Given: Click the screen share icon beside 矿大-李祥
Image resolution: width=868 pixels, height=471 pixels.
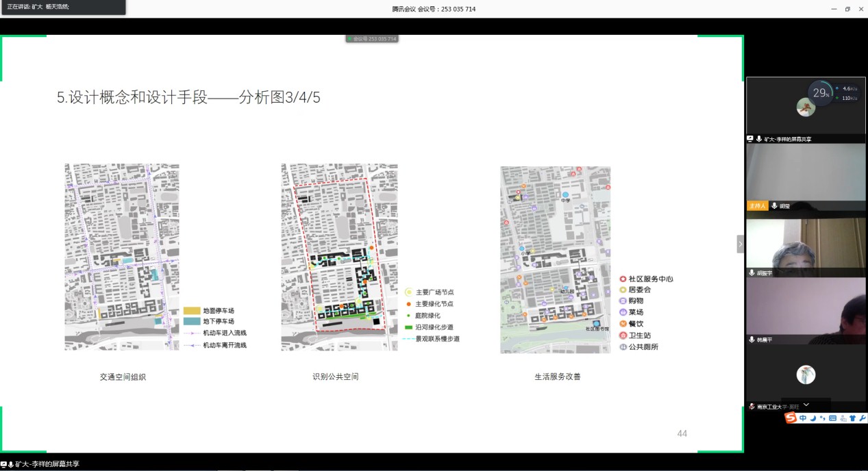Looking at the screenshot, I should 750,138.
